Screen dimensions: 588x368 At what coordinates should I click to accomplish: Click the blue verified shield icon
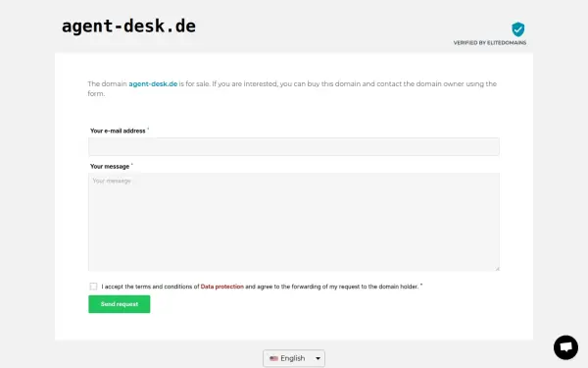pos(517,29)
